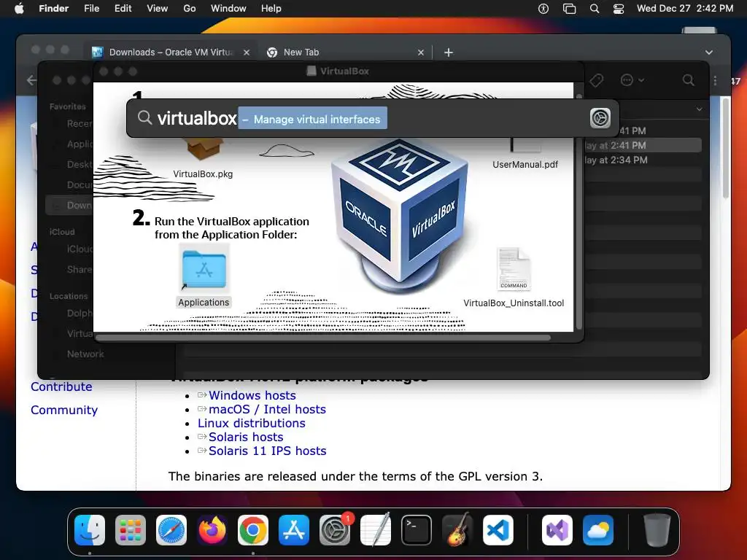Open Visual Studio Code in Dock

click(x=498, y=530)
